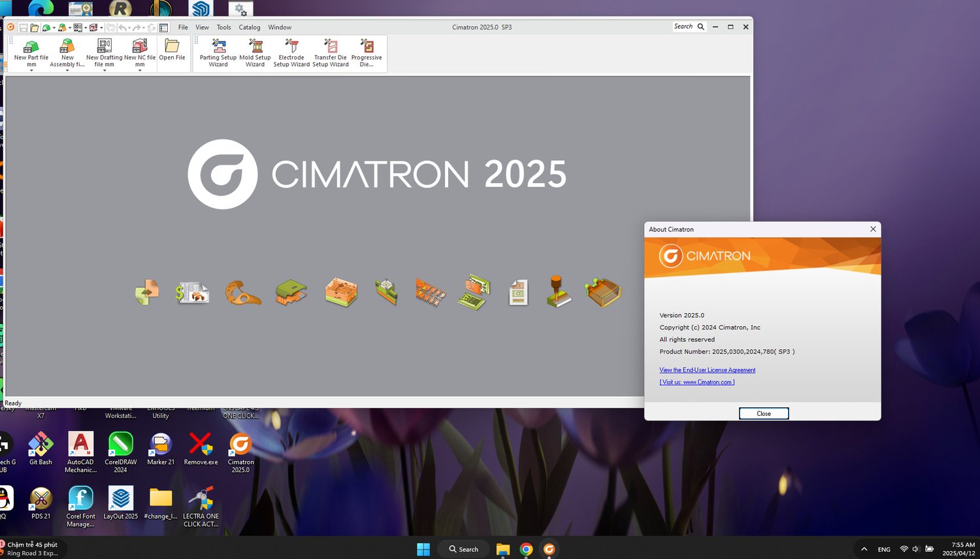Click Close button in About Cimatron dialog
Viewport: 980px width, 559px height.
point(764,413)
